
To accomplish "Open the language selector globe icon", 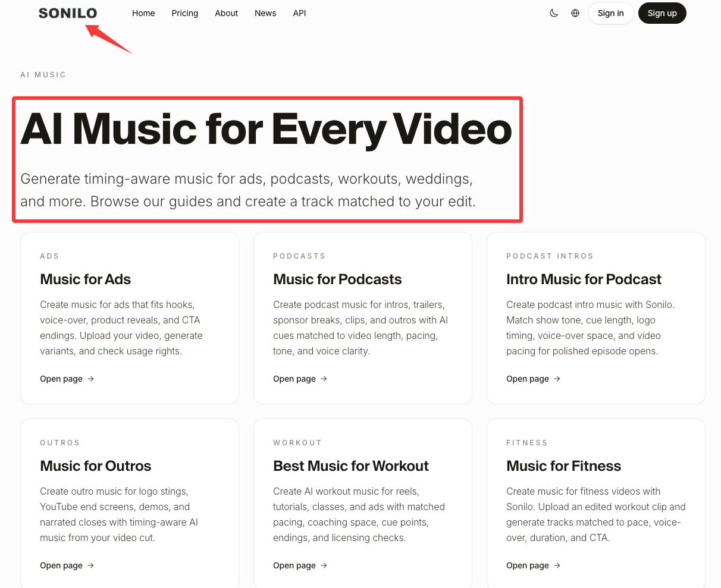I will 575,13.
